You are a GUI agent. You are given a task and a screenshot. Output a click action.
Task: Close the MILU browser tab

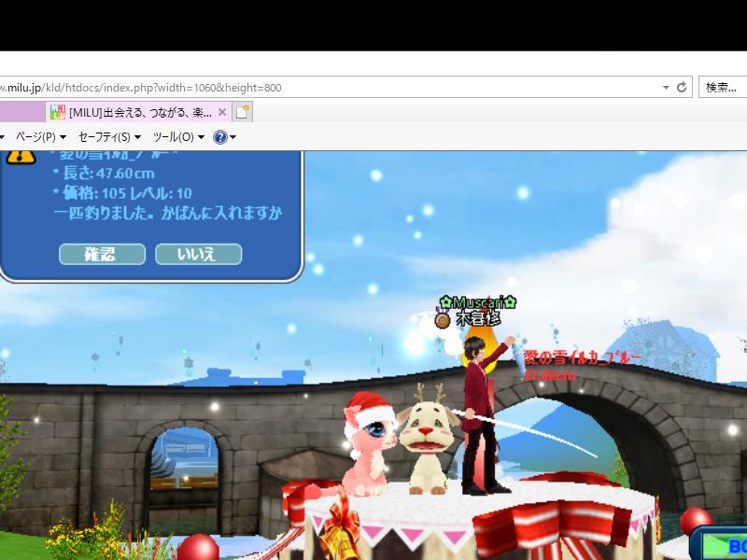(222, 112)
